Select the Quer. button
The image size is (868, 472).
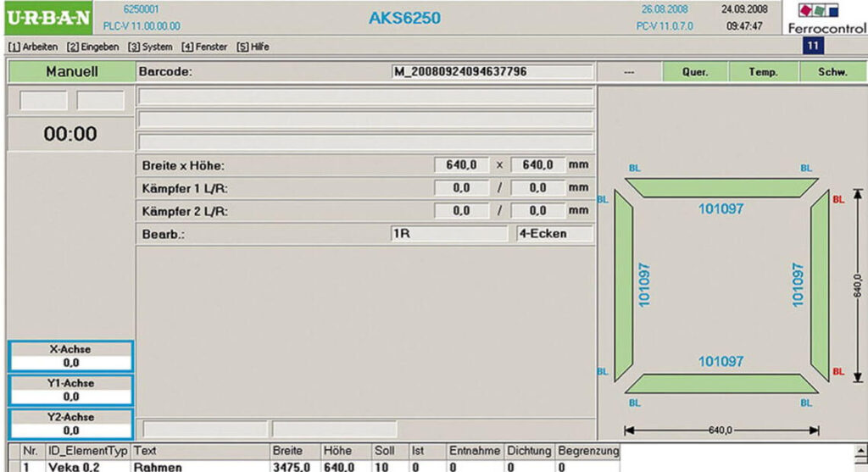tap(695, 72)
